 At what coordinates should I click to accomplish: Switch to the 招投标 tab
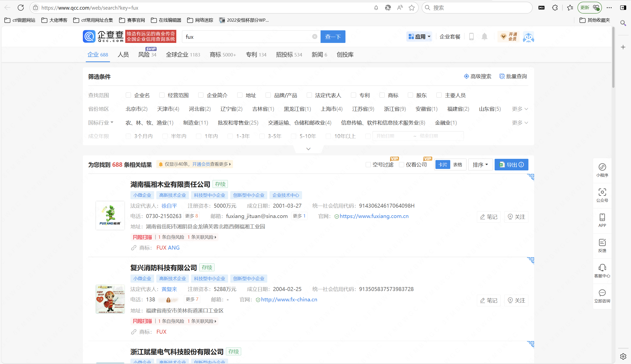click(289, 55)
